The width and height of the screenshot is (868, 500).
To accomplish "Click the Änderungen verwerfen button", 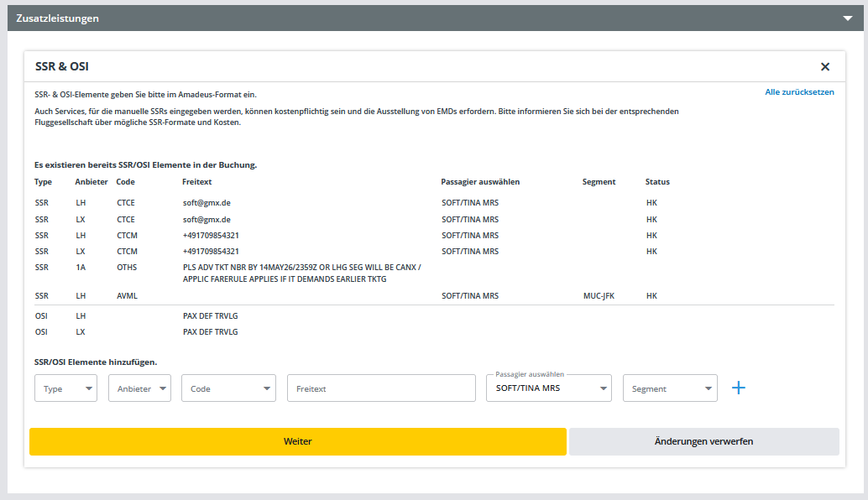I will pyautogui.click(x=703, y=441).
